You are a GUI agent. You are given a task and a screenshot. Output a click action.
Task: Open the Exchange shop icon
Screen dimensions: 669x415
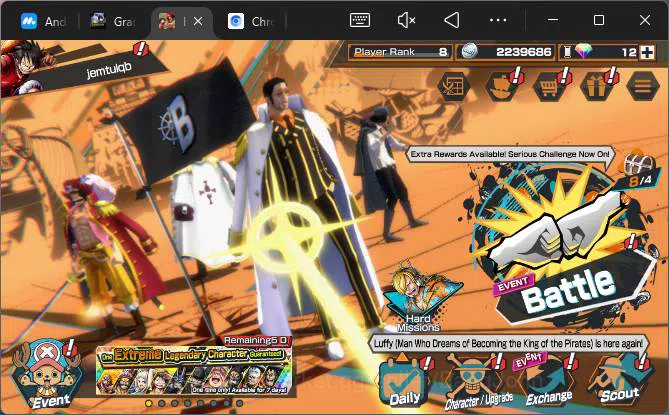pyautogui.click(x=548, y=380)
